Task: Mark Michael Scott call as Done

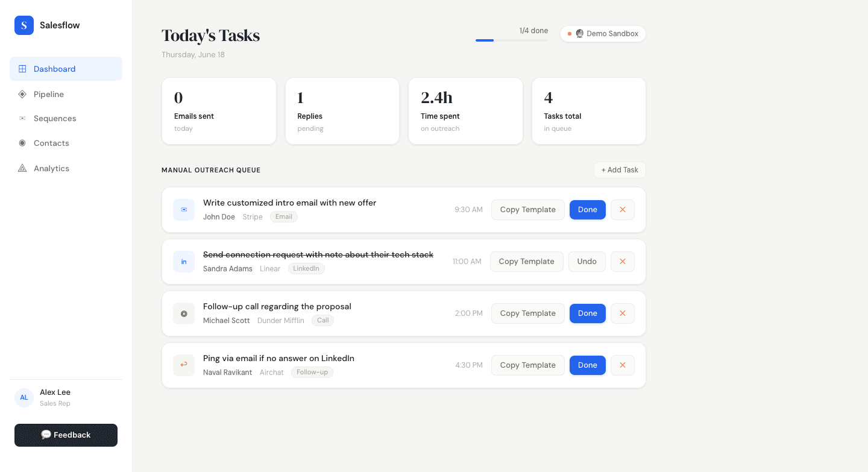Action: pyautogui.click(x=588, y=313)
